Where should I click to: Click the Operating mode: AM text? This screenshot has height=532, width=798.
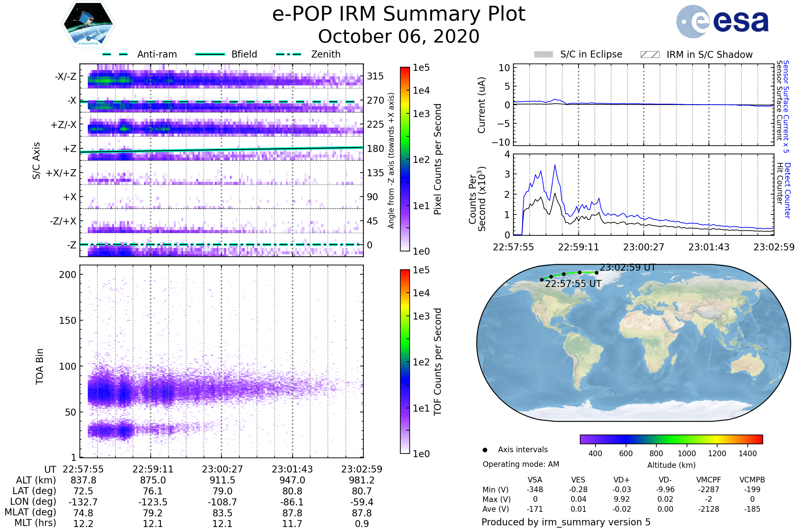pyautogui.click(x=521, y=464)
